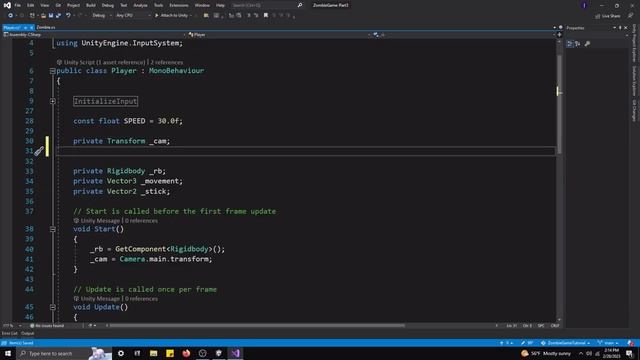Expand the InitializeInput region

53,101
